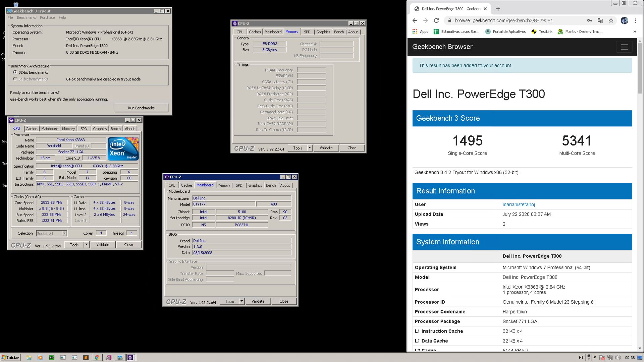
Task: Open Portal de Aplicativos bookmark
Action: tap(505, 32)
